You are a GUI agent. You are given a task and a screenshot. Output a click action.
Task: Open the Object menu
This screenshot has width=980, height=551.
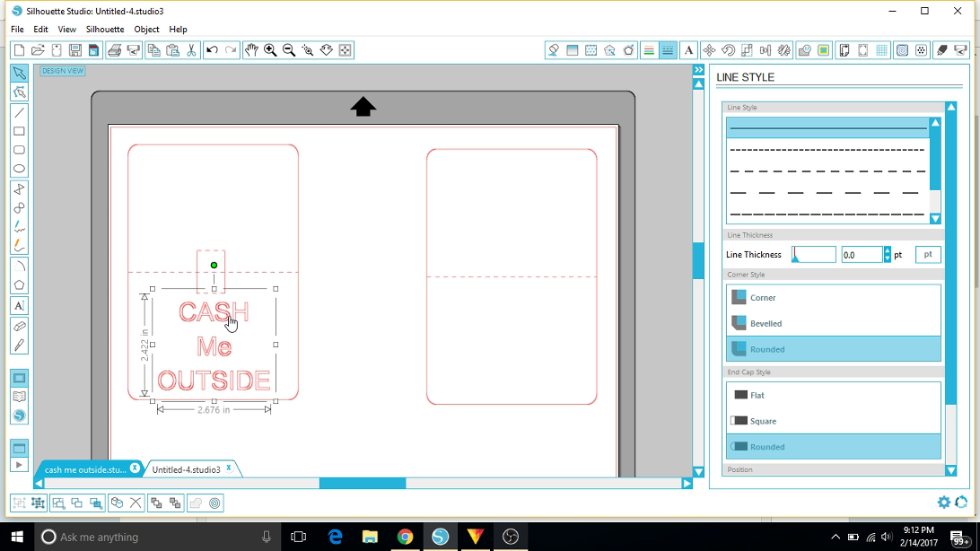tap(147, 30)
